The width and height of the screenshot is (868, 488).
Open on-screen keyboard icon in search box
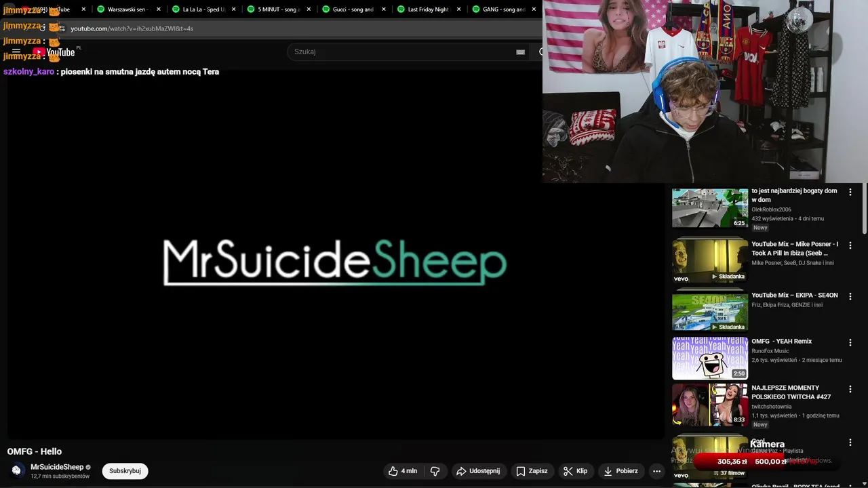[x=520, y=52]
